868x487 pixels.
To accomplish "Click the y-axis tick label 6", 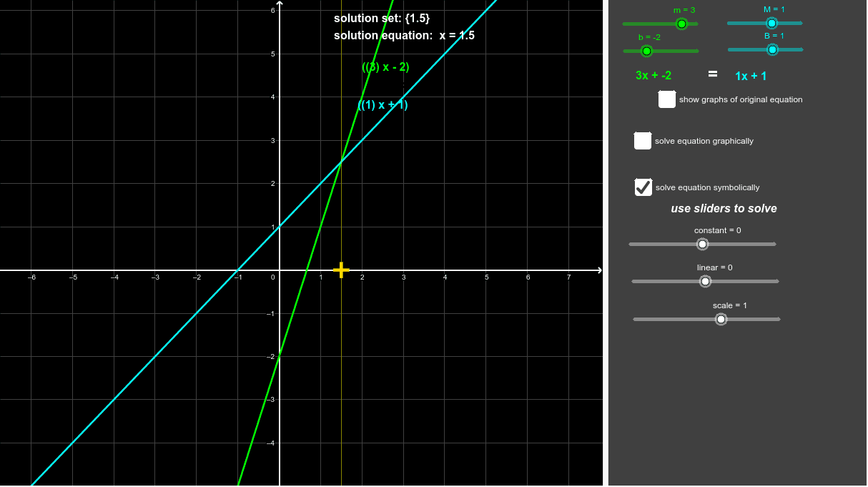I will [272, 11].
